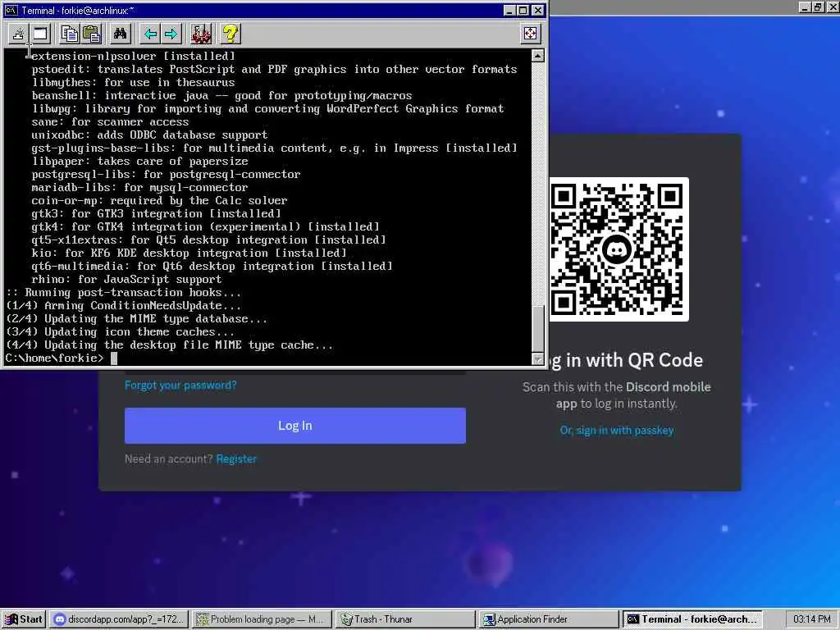
Task: Toggle fullscreen icon at Terminal toolbar right
Action: tap(531, 34)
